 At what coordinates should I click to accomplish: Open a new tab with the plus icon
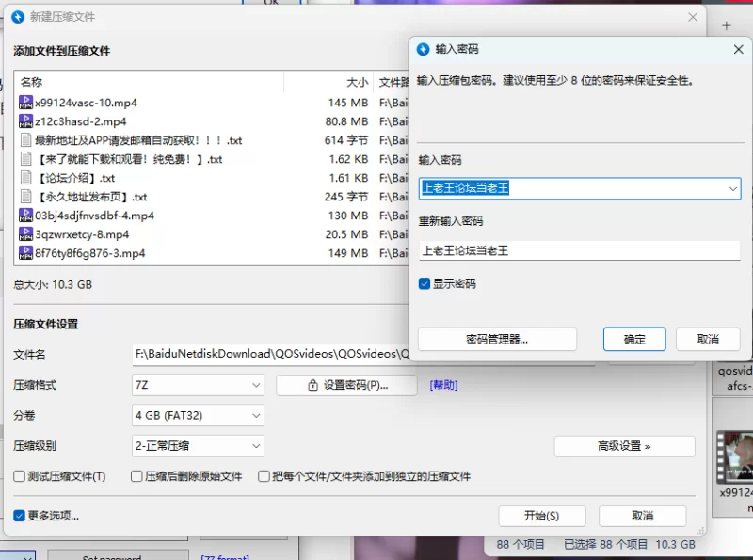coord(726,25)
